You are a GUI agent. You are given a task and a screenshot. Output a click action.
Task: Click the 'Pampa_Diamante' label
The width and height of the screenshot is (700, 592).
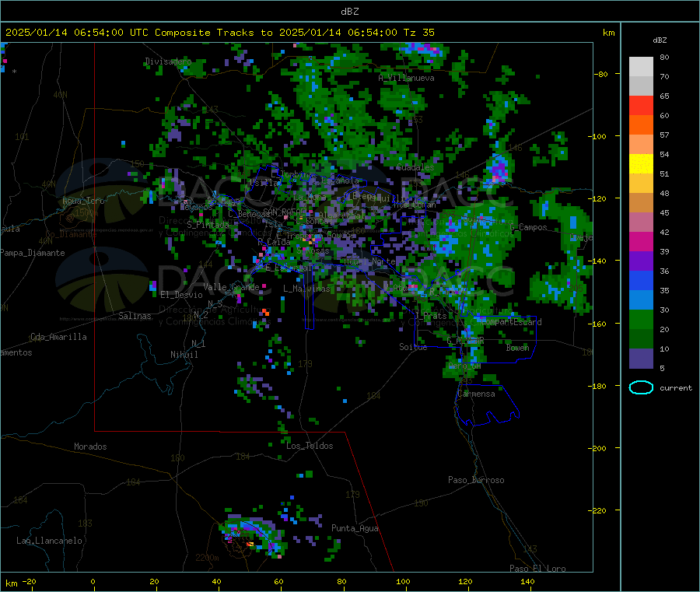click(32, 253)
